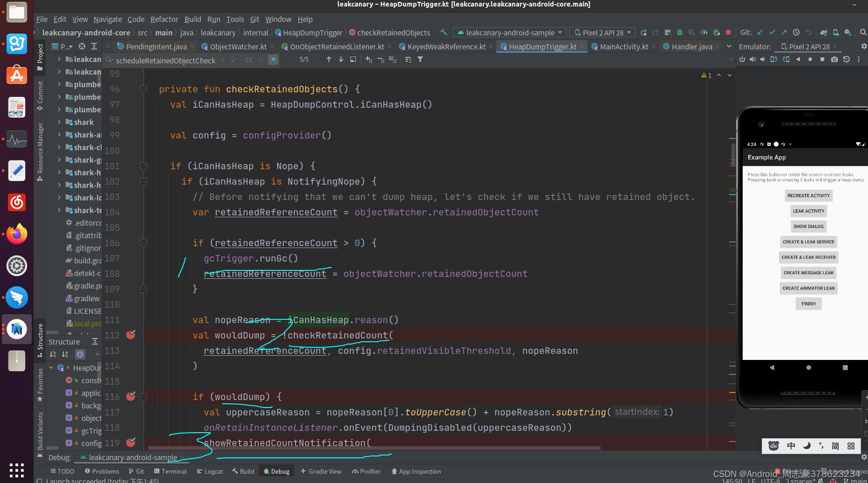Image resolution: width=868 pixels, height=483 pixels.
Task: Open Ubuntu Software from the dock
Action: coord(17,75)
